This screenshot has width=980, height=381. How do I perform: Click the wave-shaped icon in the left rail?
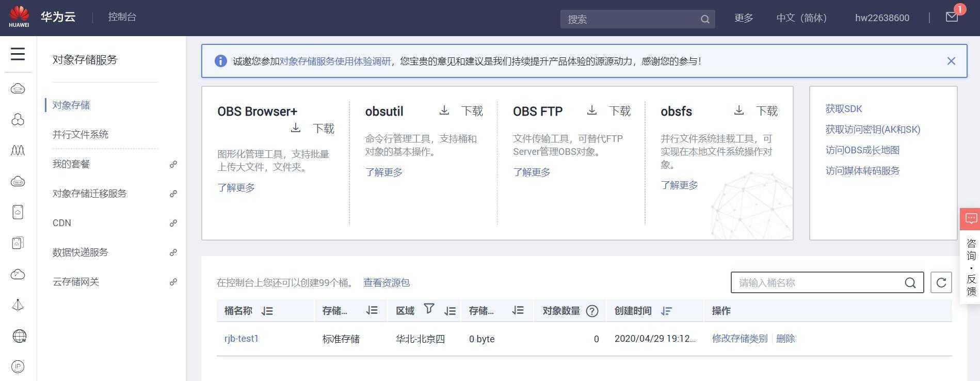click(18, 150)
